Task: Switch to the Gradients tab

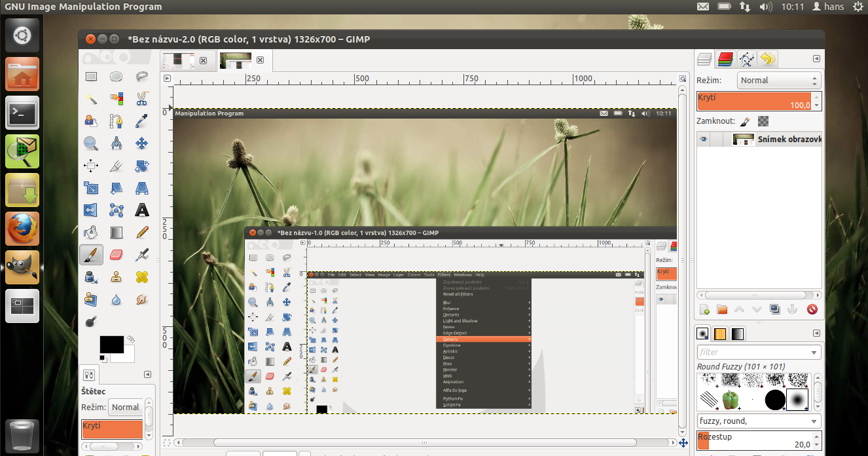Action: pos(738,333)
